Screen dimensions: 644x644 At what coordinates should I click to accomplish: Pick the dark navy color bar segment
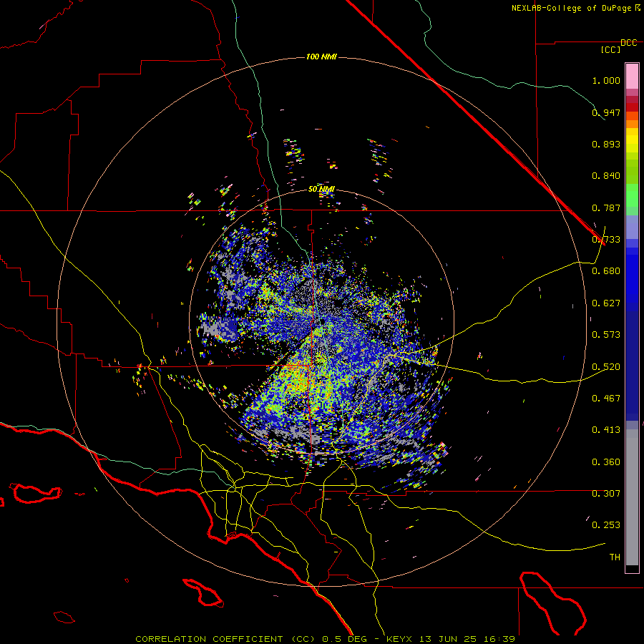632,366
